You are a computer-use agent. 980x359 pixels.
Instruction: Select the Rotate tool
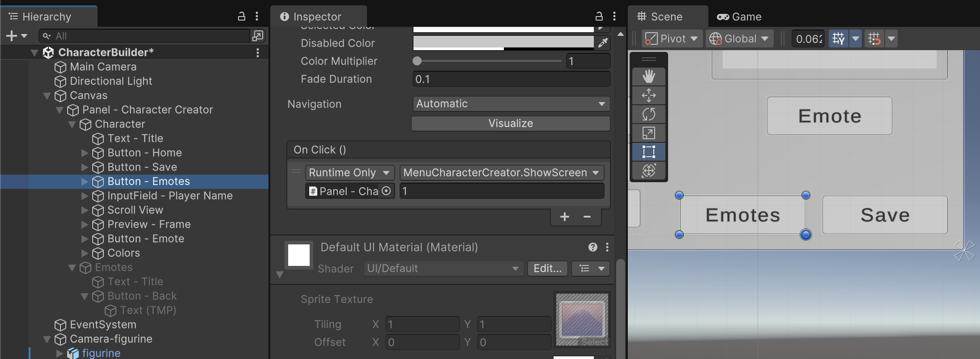click(x=648, y=114)
